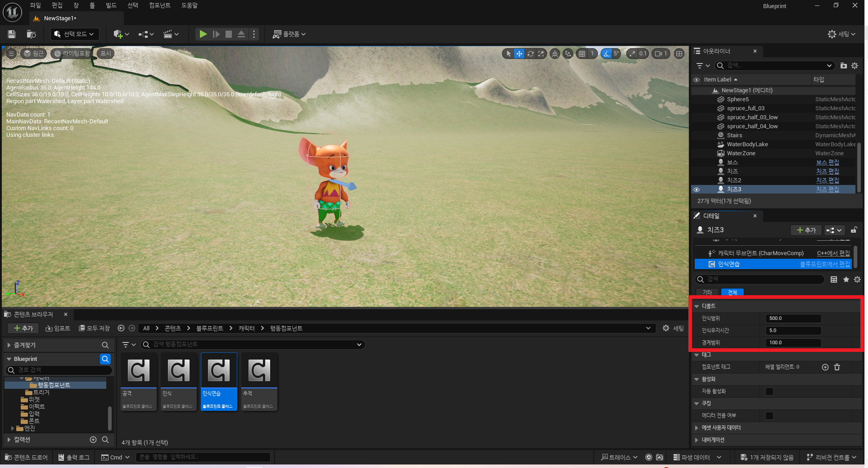This screenshot has height=468, width=868.
Task: Open the viewport hamburger options menu
Action: (12, 54)
